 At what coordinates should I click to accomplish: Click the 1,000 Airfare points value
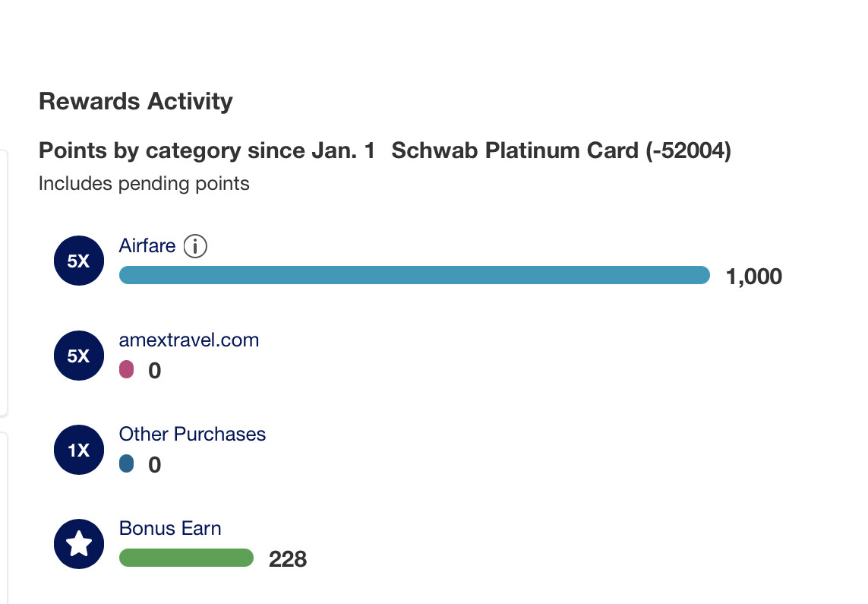tap(754, 277)
